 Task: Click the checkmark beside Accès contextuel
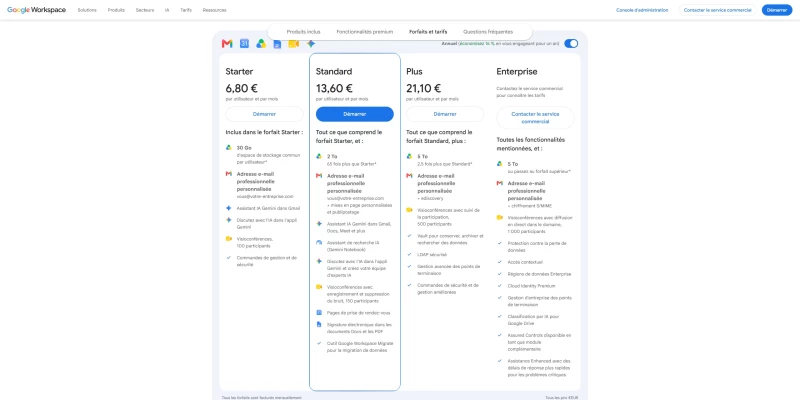tap(499, 262)
